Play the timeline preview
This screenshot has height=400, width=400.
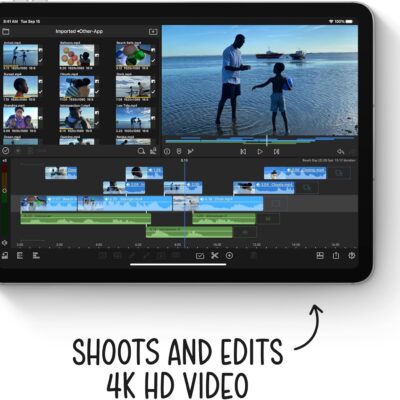tap(260, 152)
